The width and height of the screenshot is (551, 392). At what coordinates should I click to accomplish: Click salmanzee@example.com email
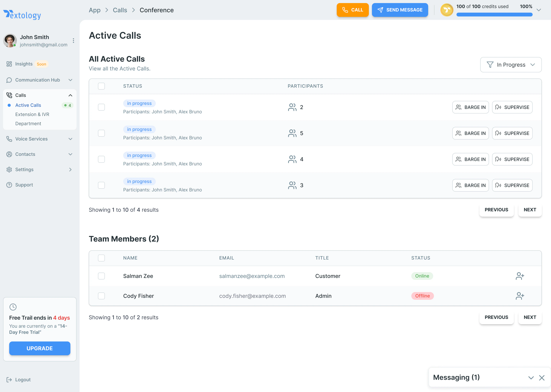(x=252, y=276)
